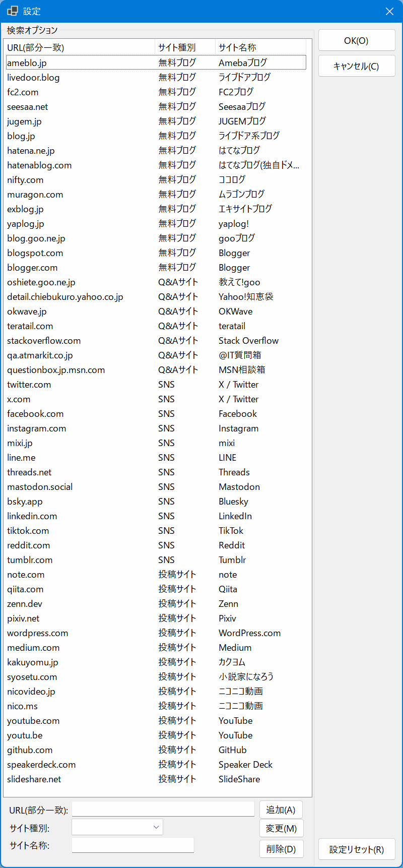Select the note.com row
This screenshot has height=868, width=403.
click(x=156, y=574)
